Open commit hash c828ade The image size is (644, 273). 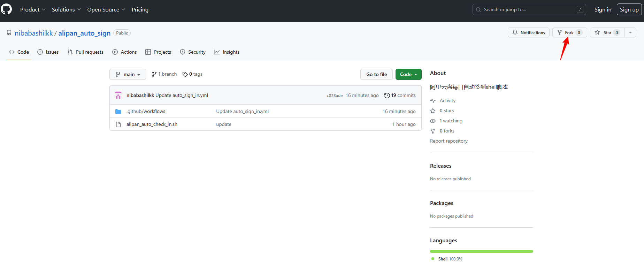(335, 96)
